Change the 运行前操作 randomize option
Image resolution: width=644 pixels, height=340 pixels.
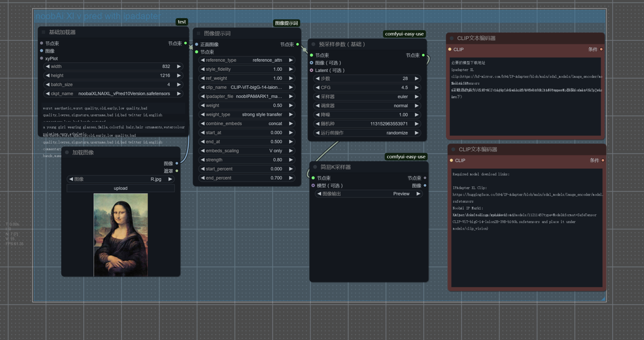[x=368, y=132]
